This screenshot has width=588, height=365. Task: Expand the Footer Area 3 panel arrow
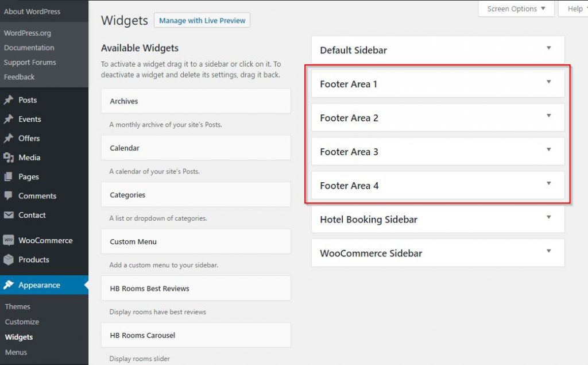point(548,150)
